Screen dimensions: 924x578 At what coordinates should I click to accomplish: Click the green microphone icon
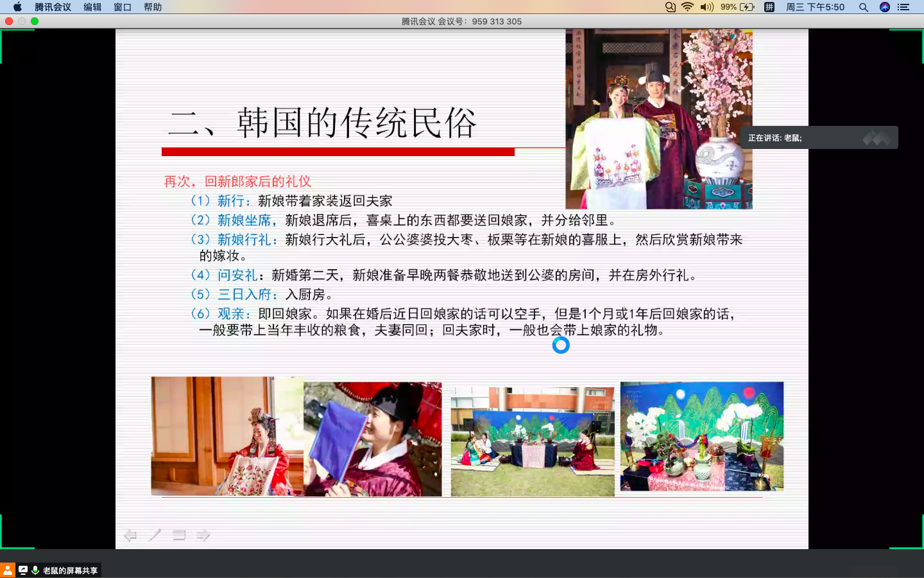tap(35, 570)
